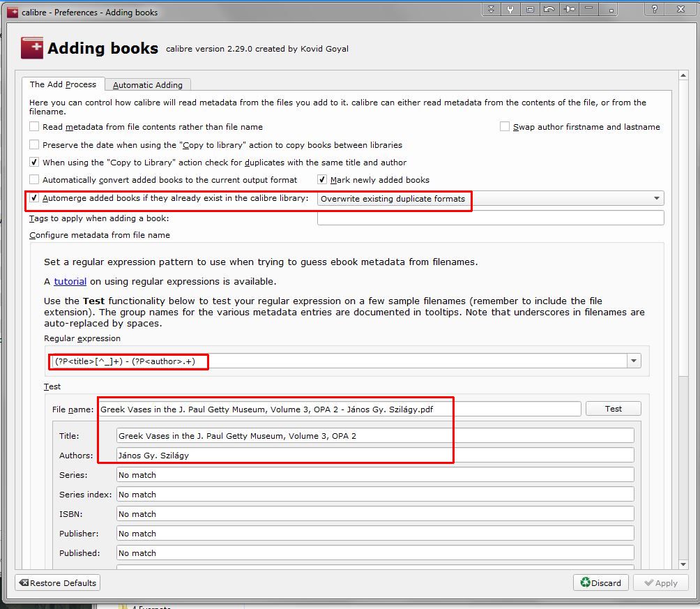Open the Overwrite existing duplicate formats dropdown
Image resolution: width=700 pixels, height=609 pixels.
[490, 198]
